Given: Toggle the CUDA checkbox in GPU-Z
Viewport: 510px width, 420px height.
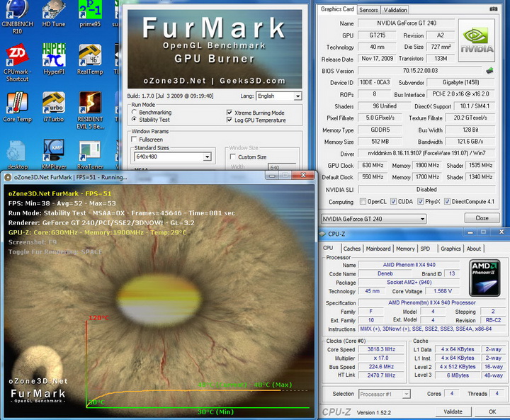Looking at the screenshot, I should click(x=394, y=201).
